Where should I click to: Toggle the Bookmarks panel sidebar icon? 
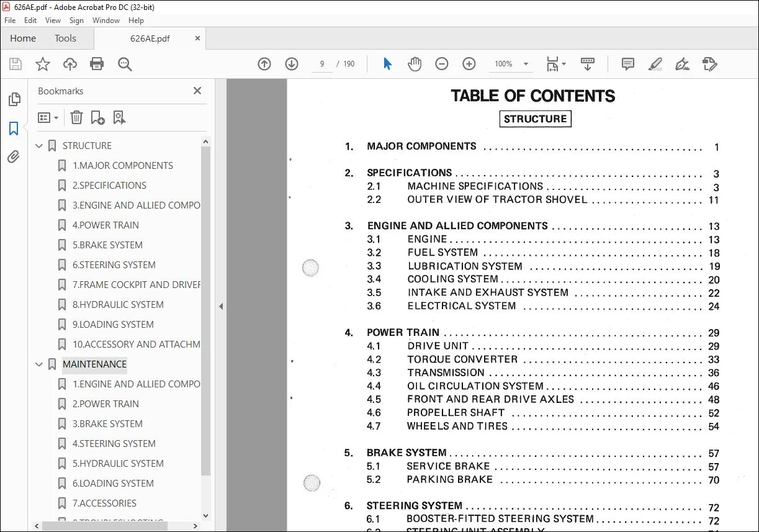click(x=14, y=128)
